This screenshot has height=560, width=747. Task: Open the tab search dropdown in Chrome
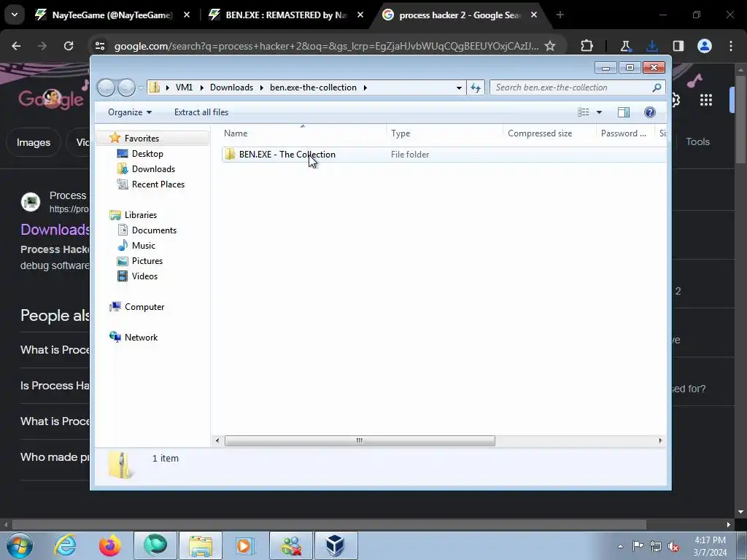click(15, 15)
